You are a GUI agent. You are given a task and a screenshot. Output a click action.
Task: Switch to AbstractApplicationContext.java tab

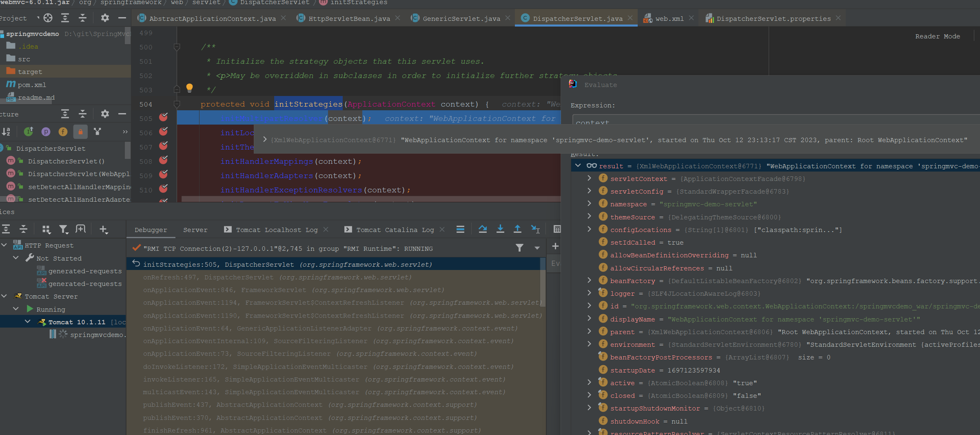tap(213, 18)
